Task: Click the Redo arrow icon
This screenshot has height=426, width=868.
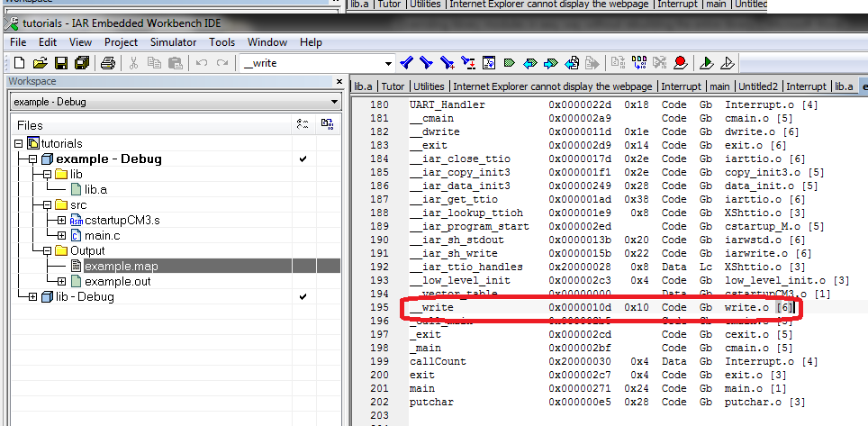Action: (222, 63)
